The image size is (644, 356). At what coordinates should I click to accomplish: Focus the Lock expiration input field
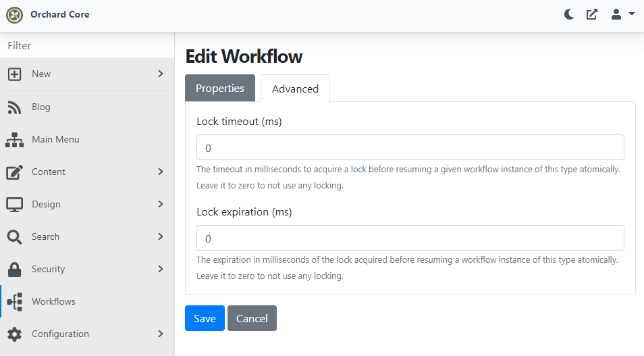pyautogui.click(x=410, y=238)
